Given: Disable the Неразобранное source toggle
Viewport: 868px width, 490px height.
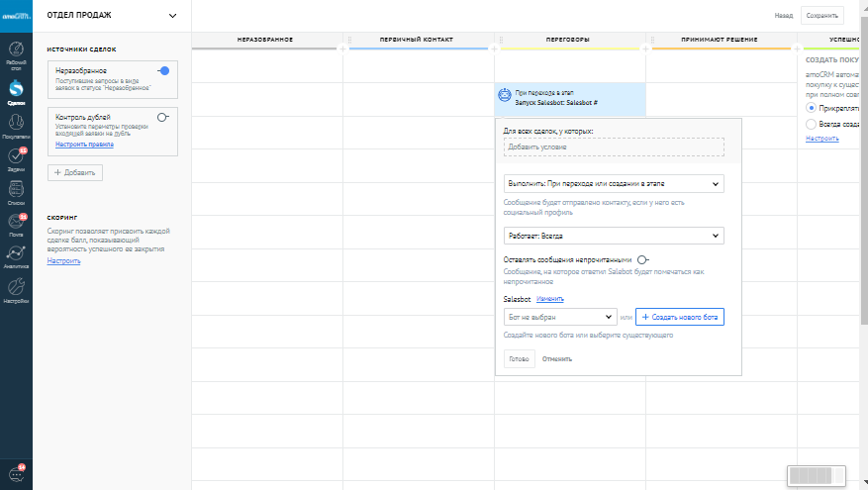Looking at the screenshot, I should pyautogui.click(x=163, y=71).
